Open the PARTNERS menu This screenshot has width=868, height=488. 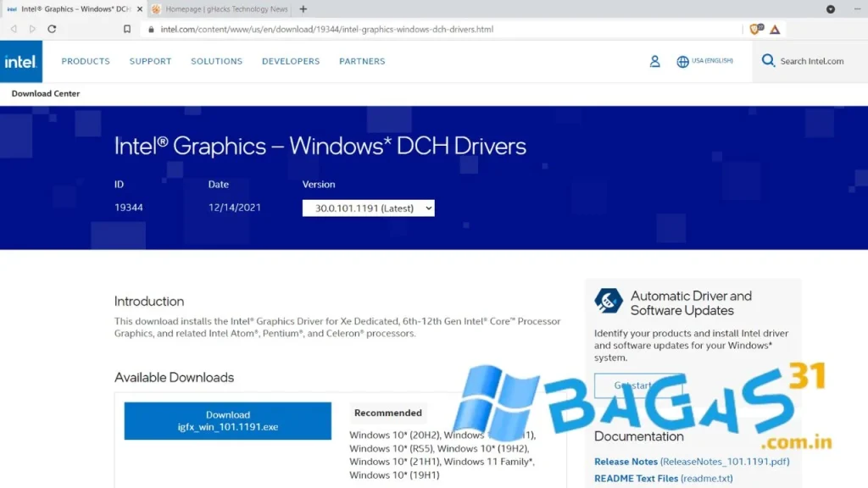(362, 61)
